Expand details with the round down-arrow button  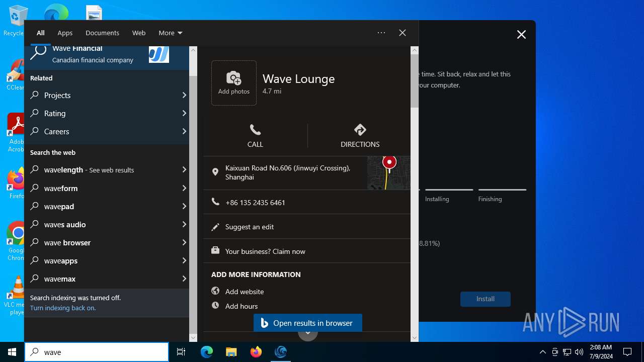click(308, 333)
